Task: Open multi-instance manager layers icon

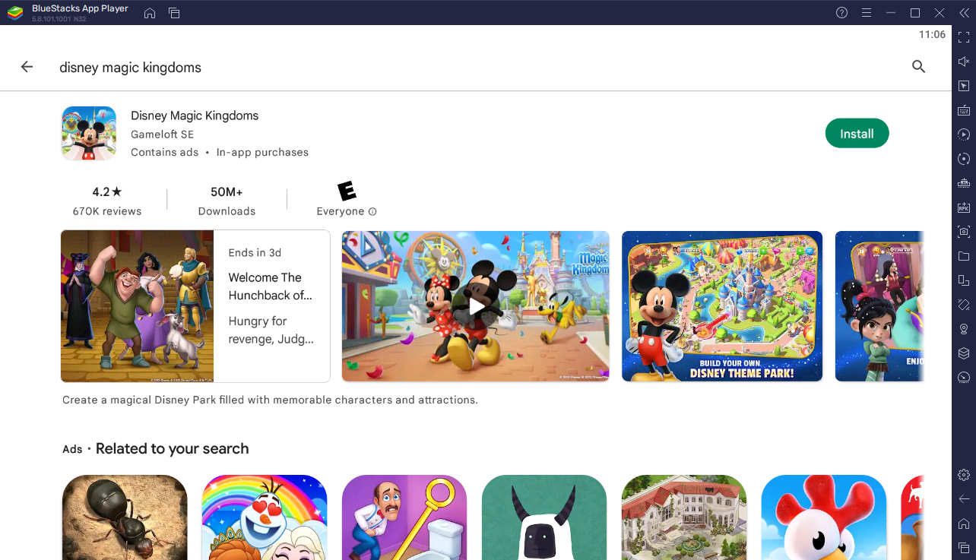Action: click(x=964, y=353)
